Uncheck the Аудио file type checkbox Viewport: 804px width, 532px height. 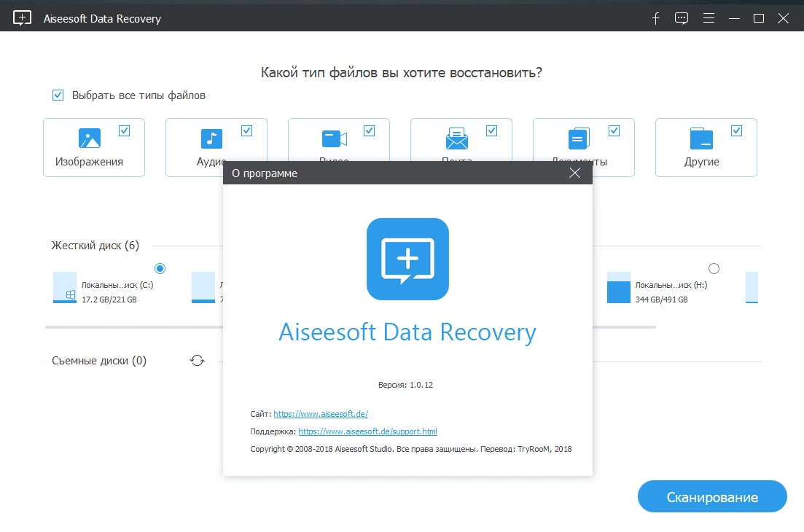[246, 130]
